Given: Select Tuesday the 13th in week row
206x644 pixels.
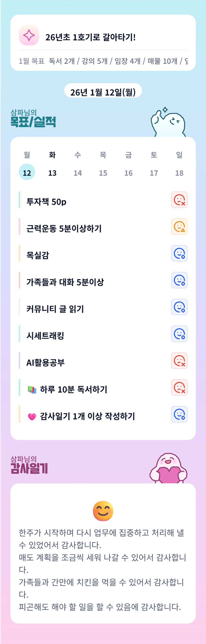Looking at the screenshot, I should (52, 173).
